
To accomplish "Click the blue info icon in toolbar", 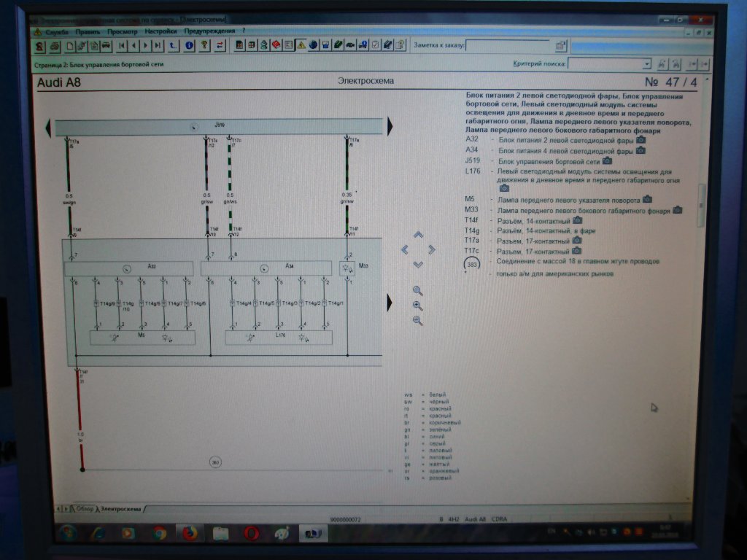I will [189, 46].
